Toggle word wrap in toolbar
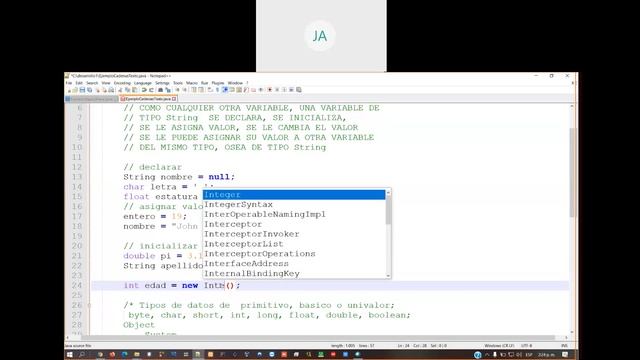The image size is (640, 360). 210,90
